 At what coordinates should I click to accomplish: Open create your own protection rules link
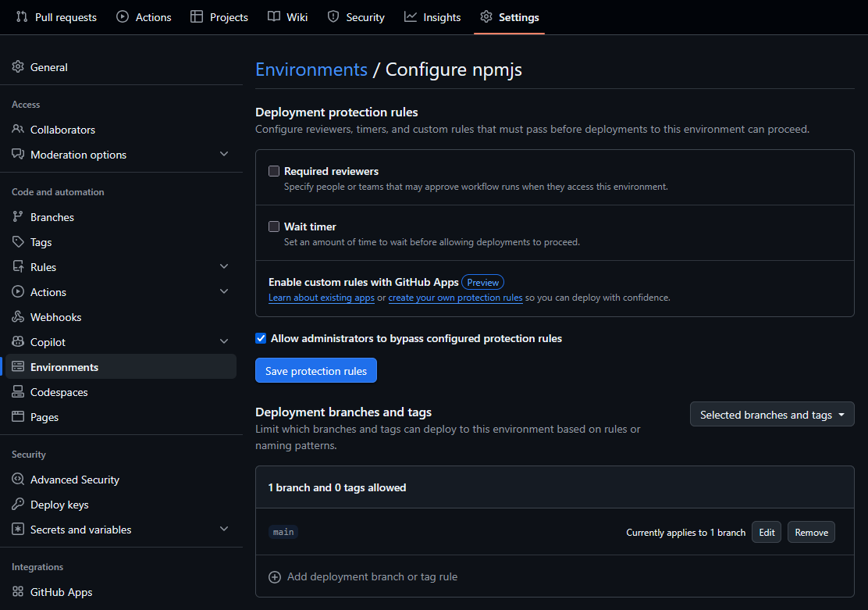[455, 298]
